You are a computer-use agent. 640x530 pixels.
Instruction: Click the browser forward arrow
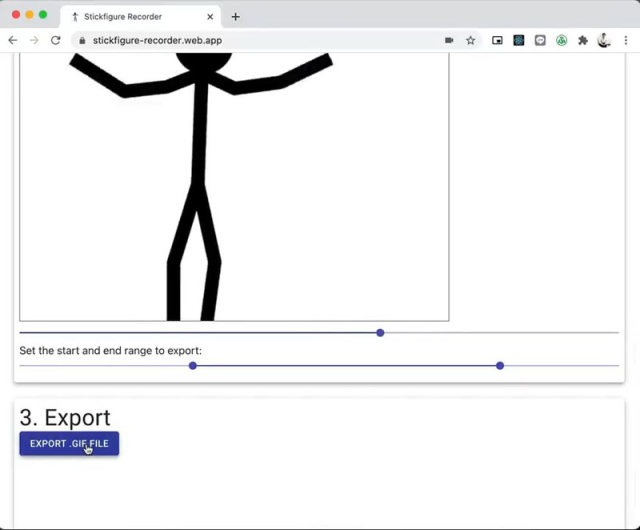34,40
